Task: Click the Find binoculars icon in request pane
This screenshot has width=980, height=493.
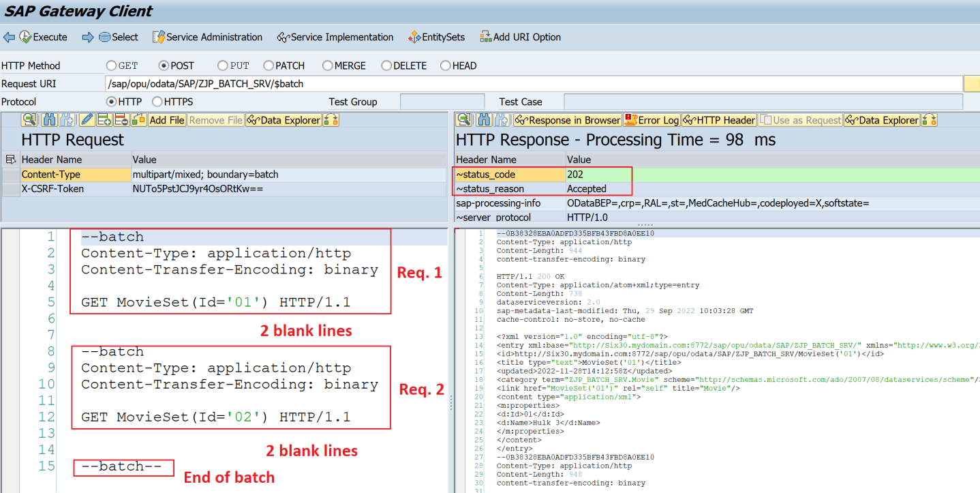Action: pyautogui.click(x=50, y=120)
